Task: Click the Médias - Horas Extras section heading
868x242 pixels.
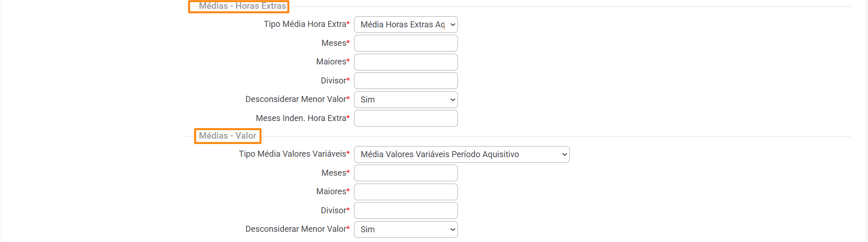Action: point(242,6)
